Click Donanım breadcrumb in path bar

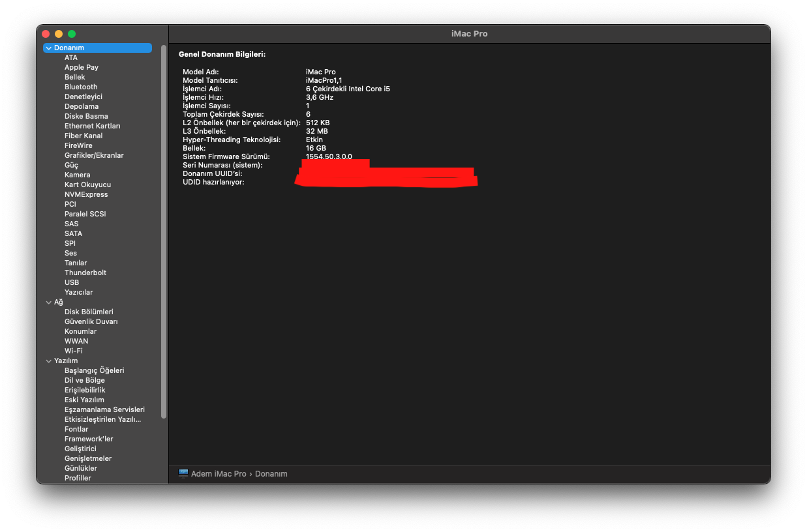tap(271, 474)
